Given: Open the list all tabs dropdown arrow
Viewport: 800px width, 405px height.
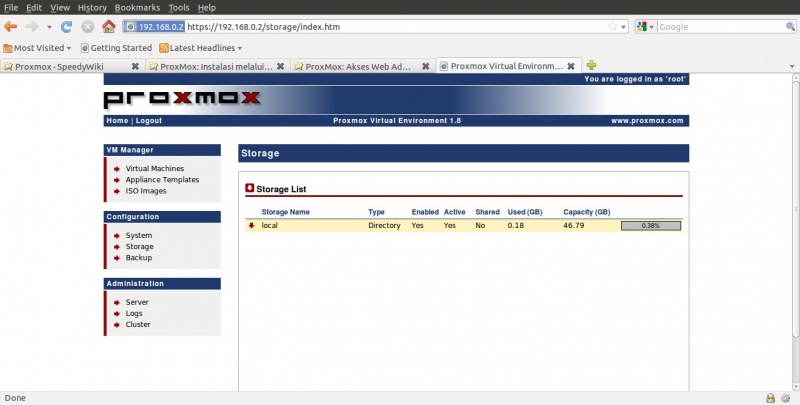Looking at the screenshot, I should (x=792, y=66).
